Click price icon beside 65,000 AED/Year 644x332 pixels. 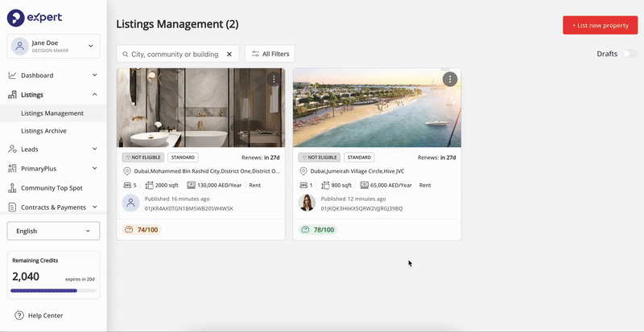pos(365,185)
